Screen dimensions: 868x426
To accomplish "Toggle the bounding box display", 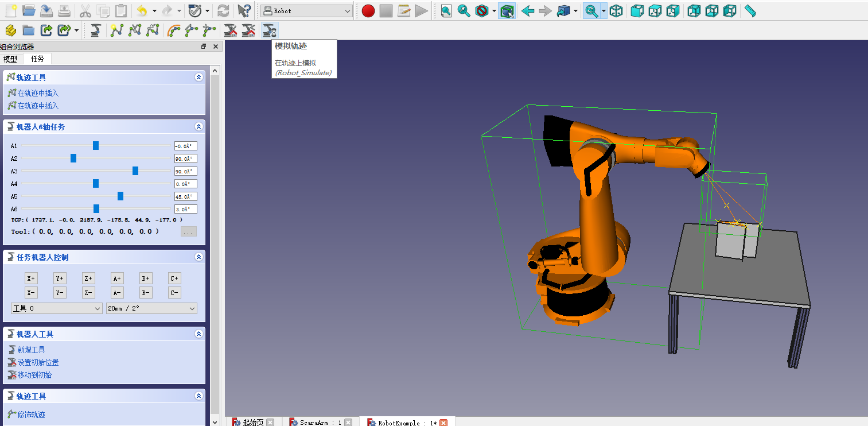I will coord(506,10).
